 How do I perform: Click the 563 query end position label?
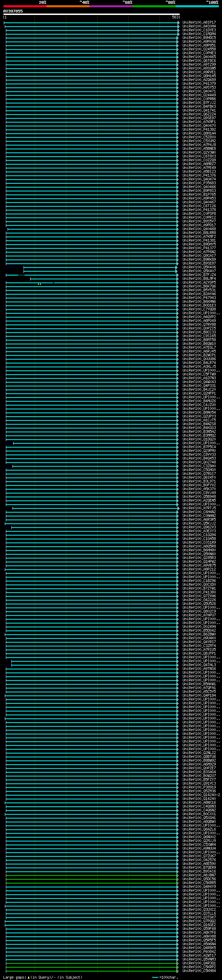coord(175,17)
